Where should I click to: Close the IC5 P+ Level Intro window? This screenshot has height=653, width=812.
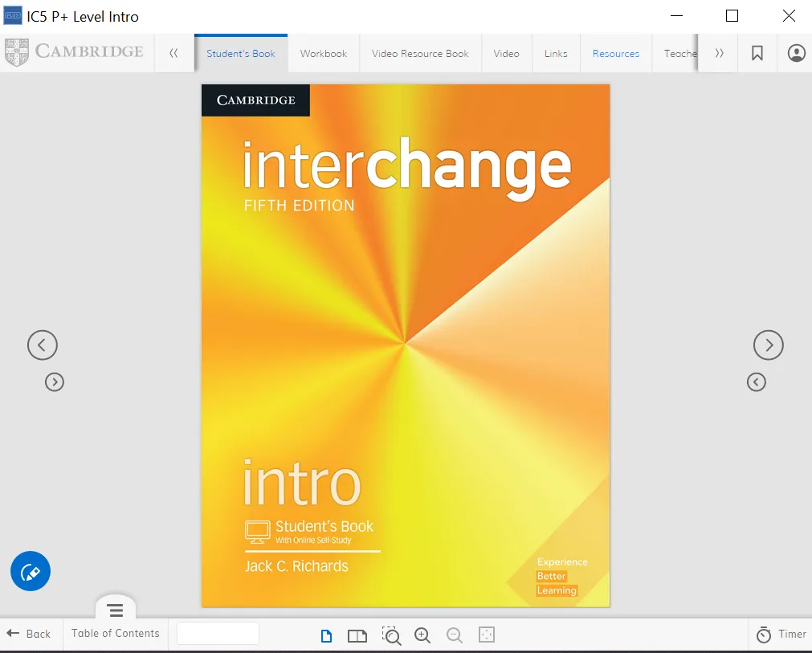tap(789, 15)
